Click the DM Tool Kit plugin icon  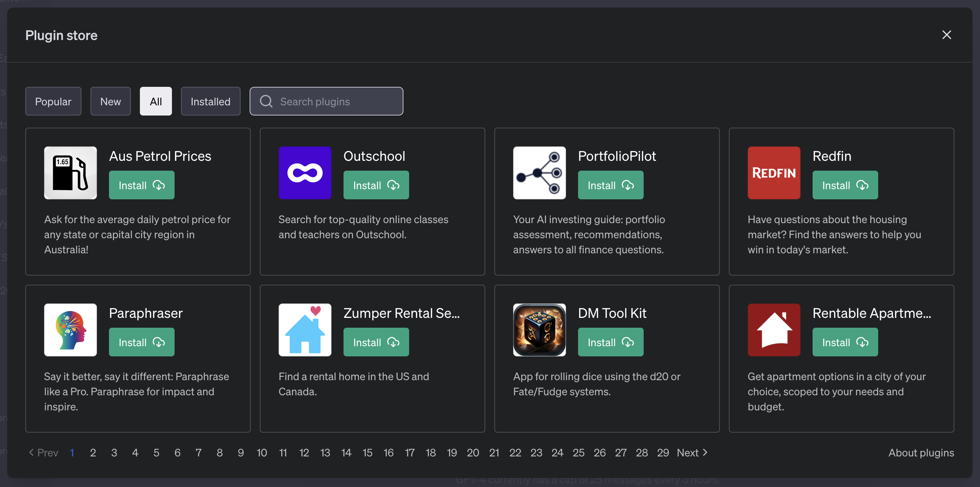[x=539, y=330]
